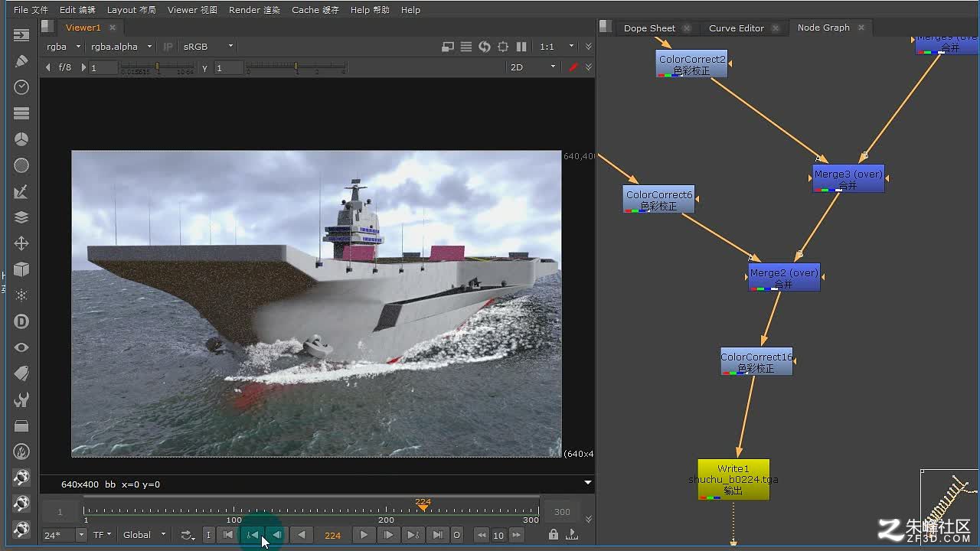Screen dimensions: 980x551
Task: Open the playback loop mode dropdown
Action: point(188,535)
